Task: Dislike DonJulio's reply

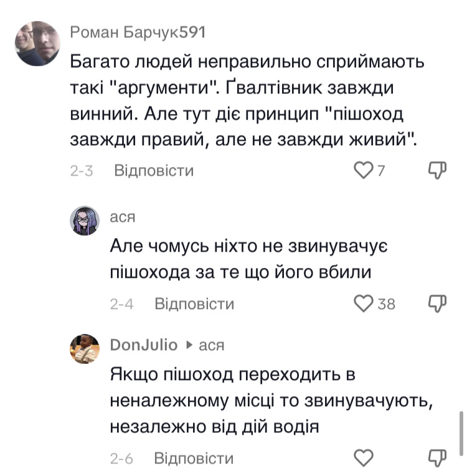Action: 437,459
